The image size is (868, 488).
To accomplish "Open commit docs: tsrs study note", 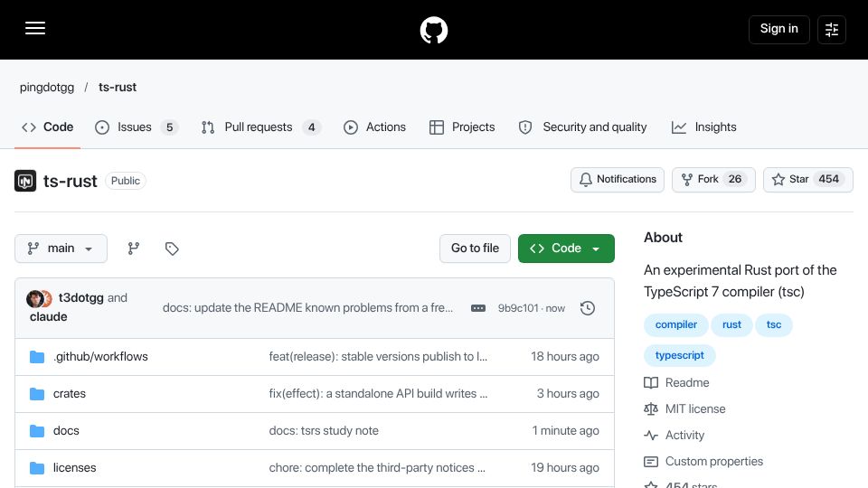I will point(324,431).
